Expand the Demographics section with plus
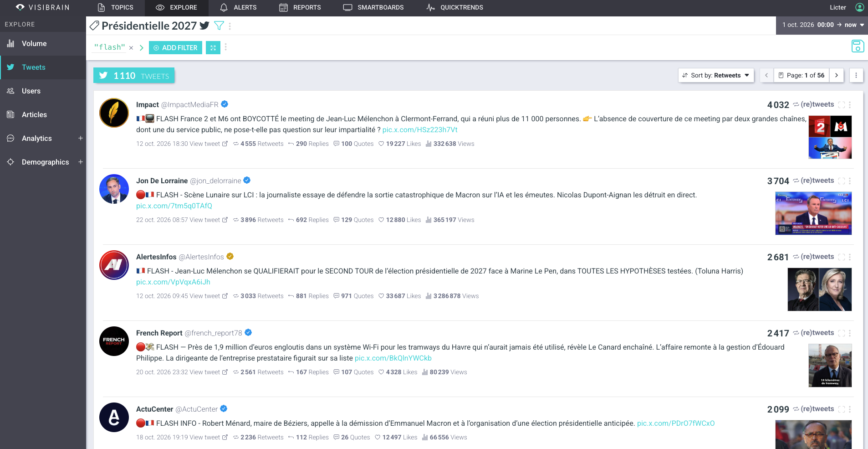The image size is (868, 449). pyautogui.click(x=81, y=162)
